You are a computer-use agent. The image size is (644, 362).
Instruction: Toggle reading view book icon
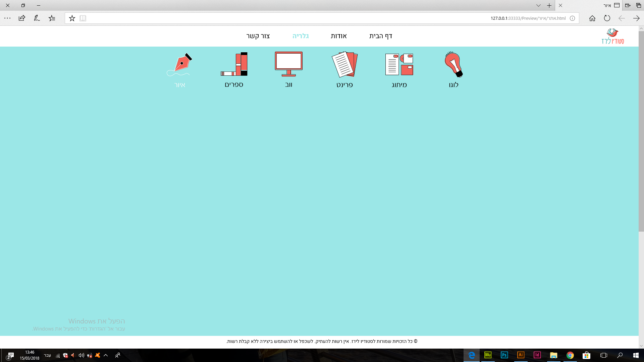coord(83,18)
